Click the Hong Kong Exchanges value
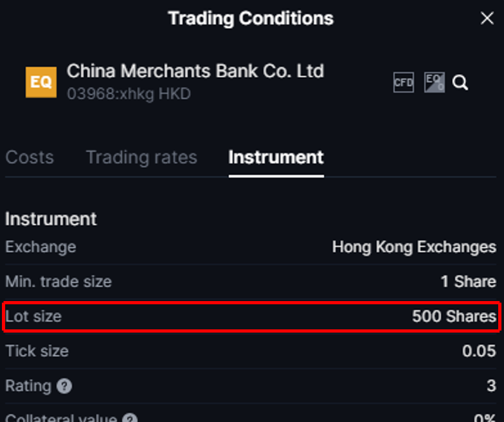Viewport: 504px width, 422px height. point(414,247)
